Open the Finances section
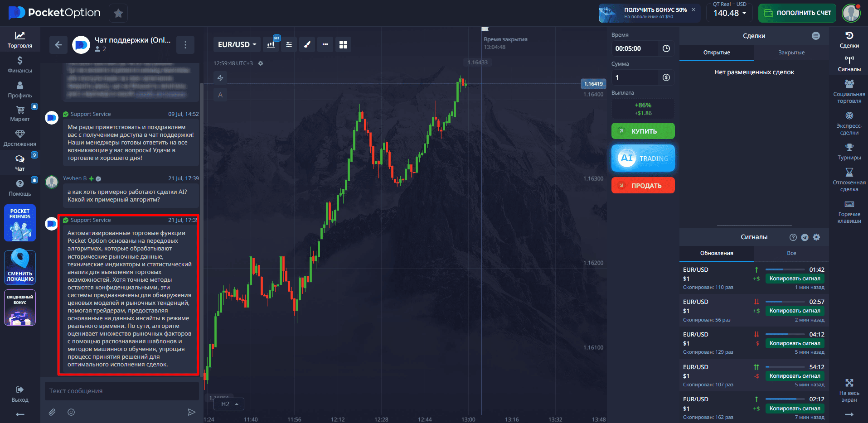868x423 pixels. [x=20, y=64]
